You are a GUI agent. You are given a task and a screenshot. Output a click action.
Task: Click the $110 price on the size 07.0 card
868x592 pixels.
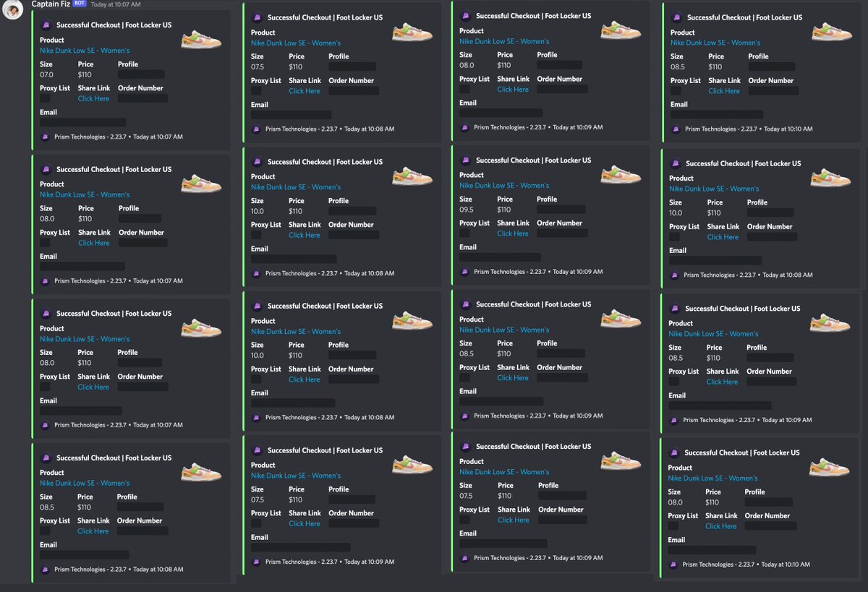[85, 74]
